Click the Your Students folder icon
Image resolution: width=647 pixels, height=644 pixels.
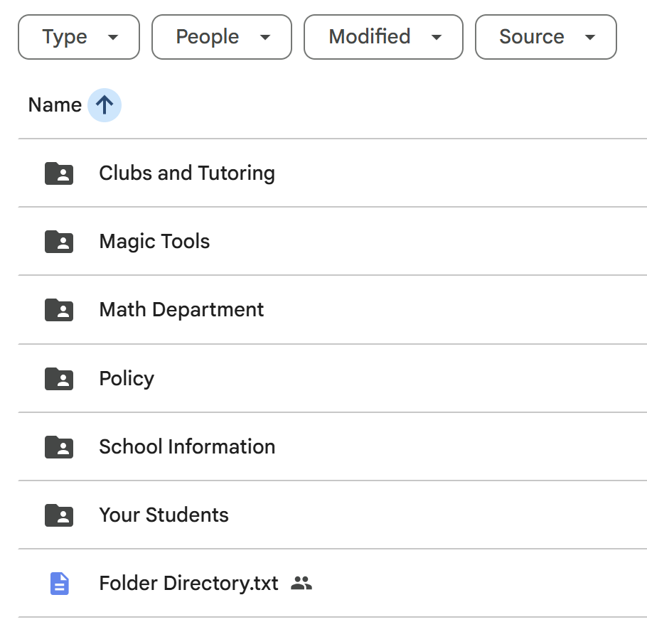[59, 515]
